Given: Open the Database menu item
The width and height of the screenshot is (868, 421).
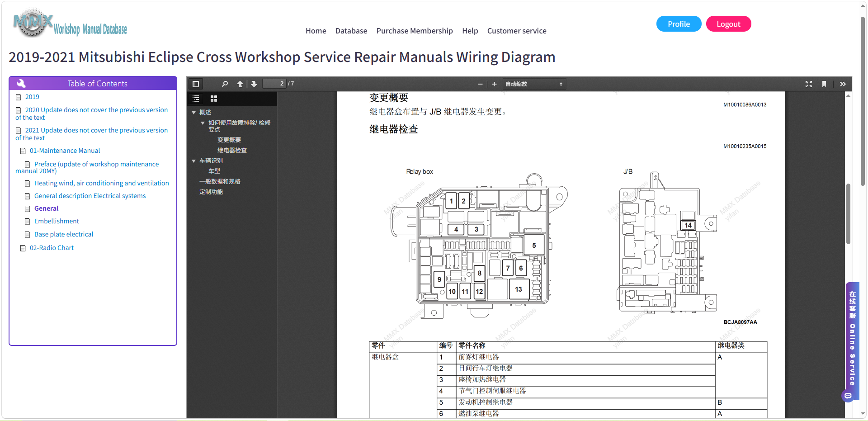Looking at the screenshot, I should click(x=351, y=31).
